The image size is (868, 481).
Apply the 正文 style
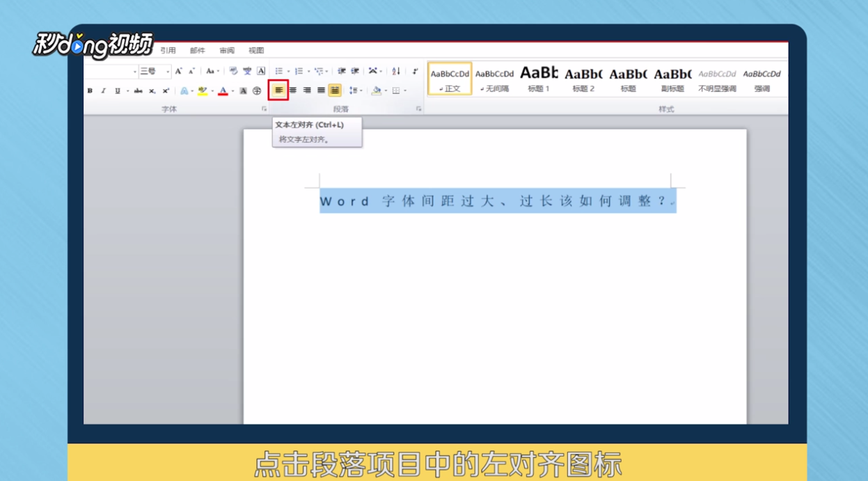click(450, 79)
